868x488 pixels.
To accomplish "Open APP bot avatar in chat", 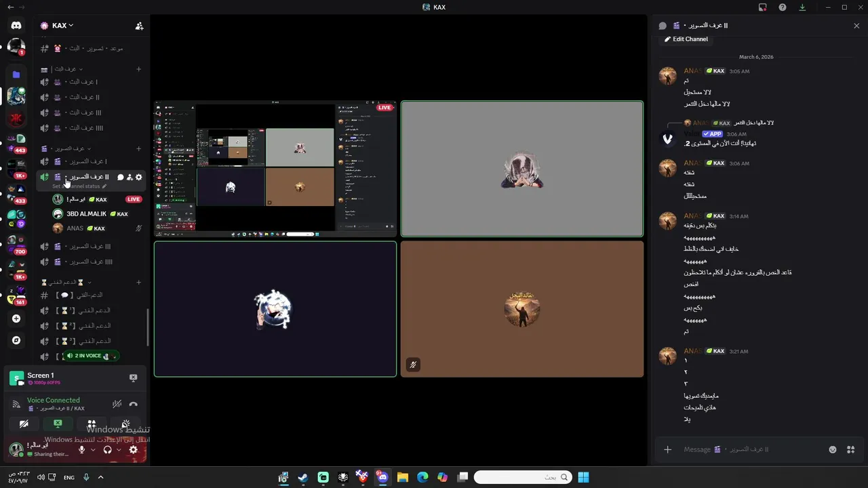I will [x=668, y=139].
